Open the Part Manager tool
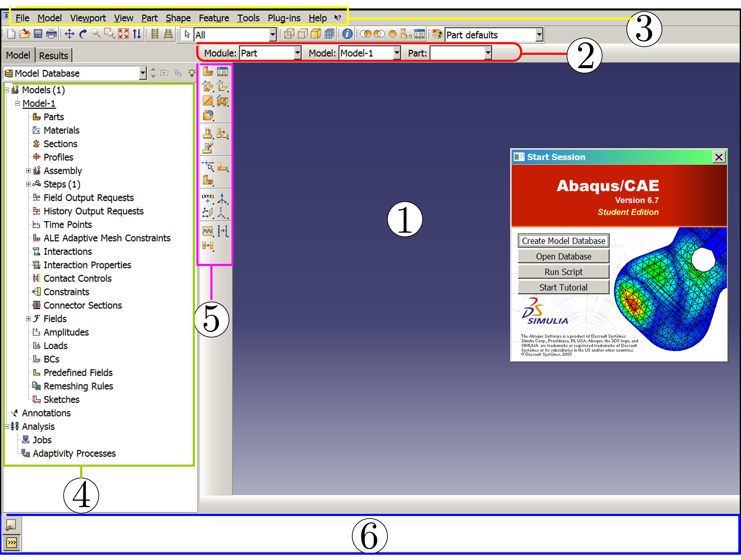Viewport: 741px width, 560px height. [x=222, y=71]
